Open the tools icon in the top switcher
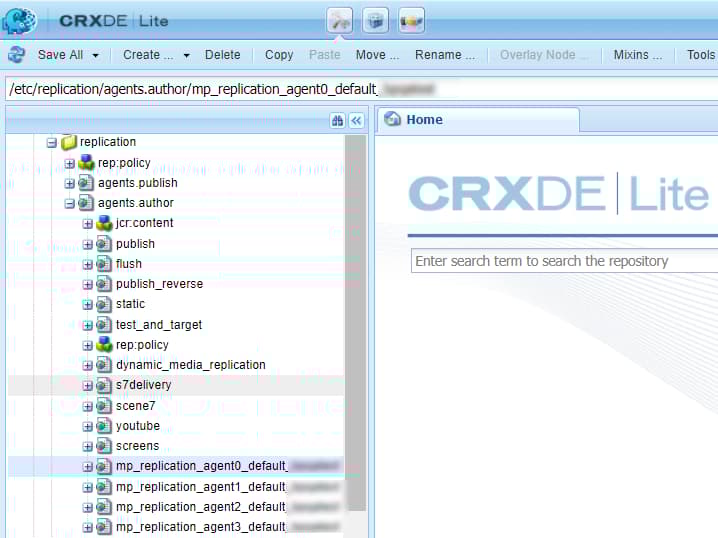 click(340, 21)
